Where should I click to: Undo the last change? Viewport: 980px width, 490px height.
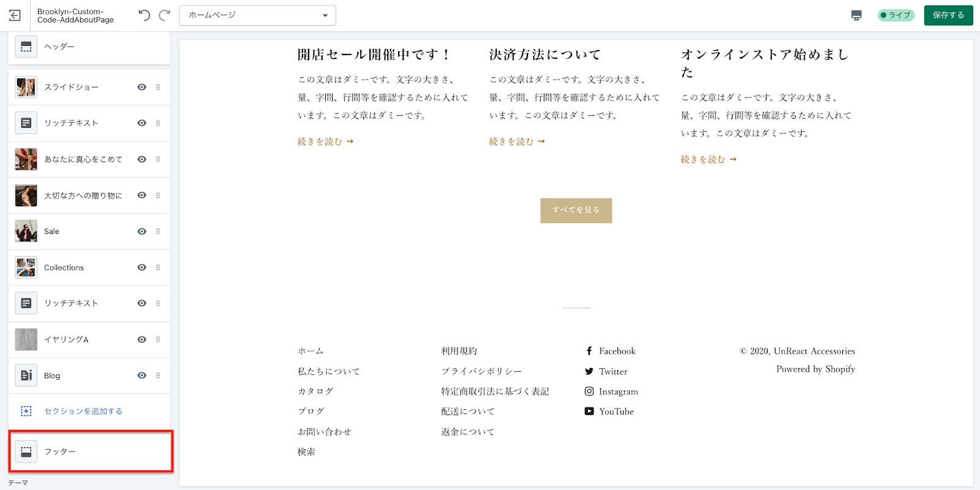tap(145, 15)
